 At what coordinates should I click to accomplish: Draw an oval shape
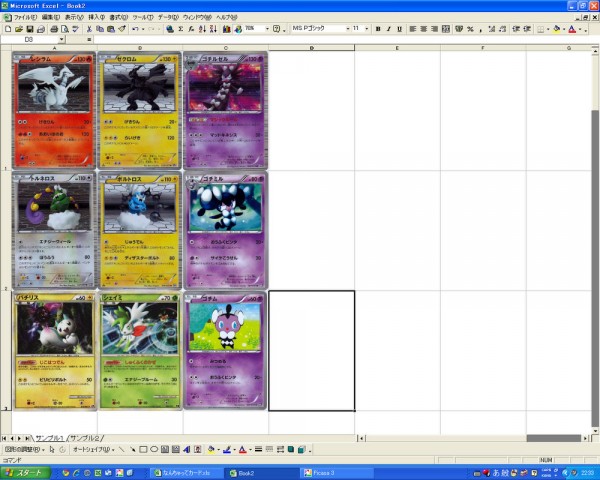click(x=154, y=449)
